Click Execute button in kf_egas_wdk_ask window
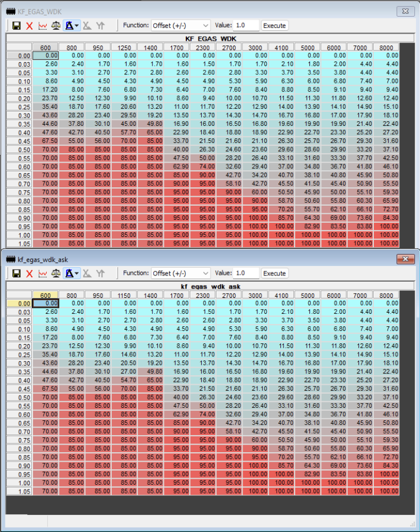This screenshot has width=420, height=532. point(274,273)
